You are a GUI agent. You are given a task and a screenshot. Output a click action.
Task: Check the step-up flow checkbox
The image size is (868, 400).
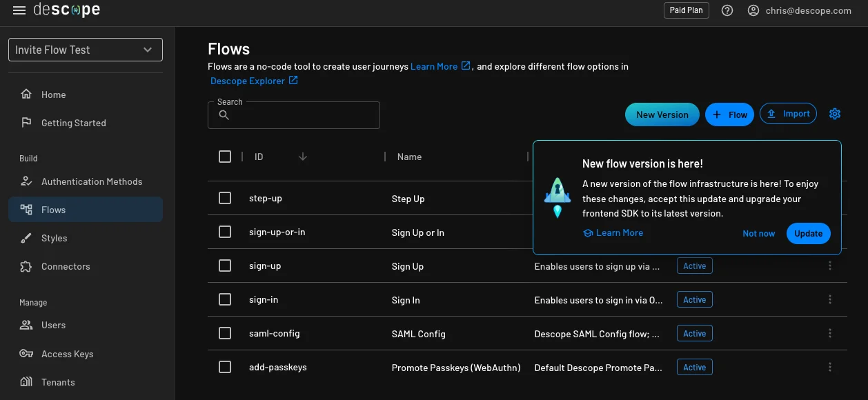[x=225, y=198]
